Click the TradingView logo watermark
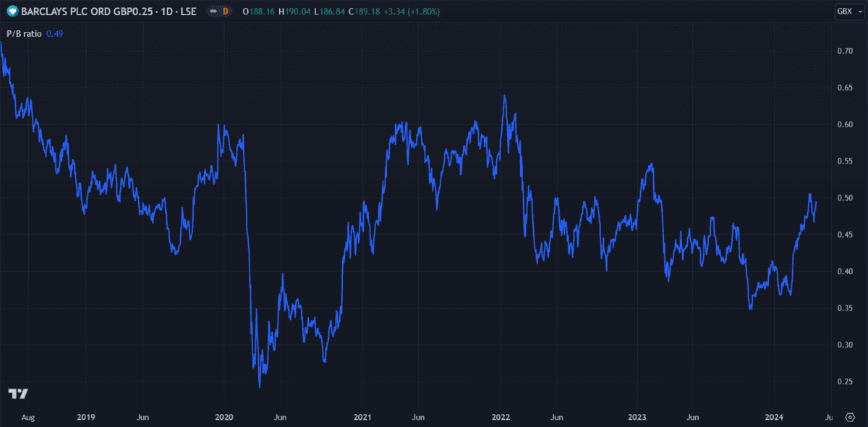This screenshot has height=427, width=868. click(18, 394)
